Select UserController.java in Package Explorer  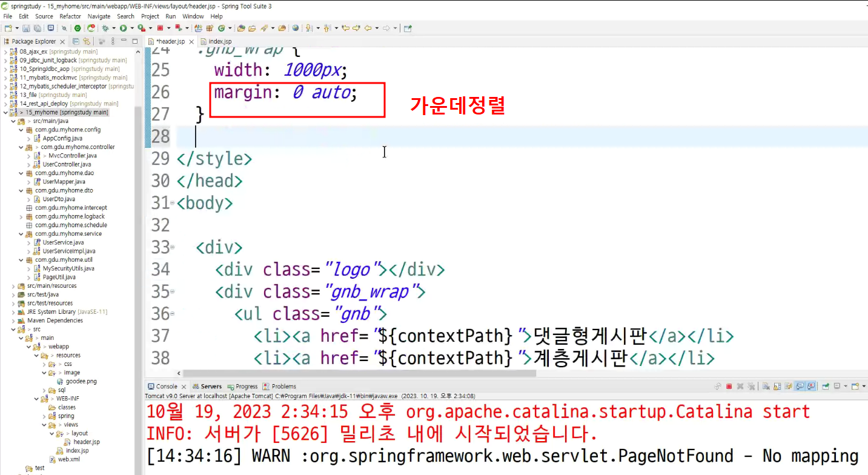pyautogui.click(x=67, y=164)
